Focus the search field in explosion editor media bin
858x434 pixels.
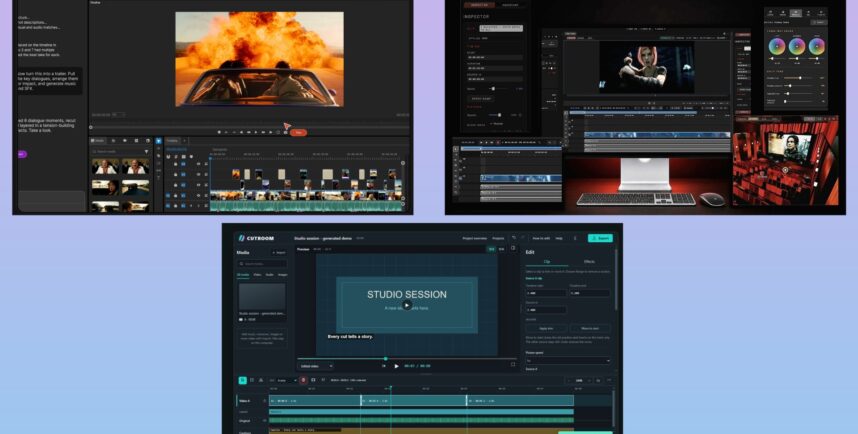(117, 152)
